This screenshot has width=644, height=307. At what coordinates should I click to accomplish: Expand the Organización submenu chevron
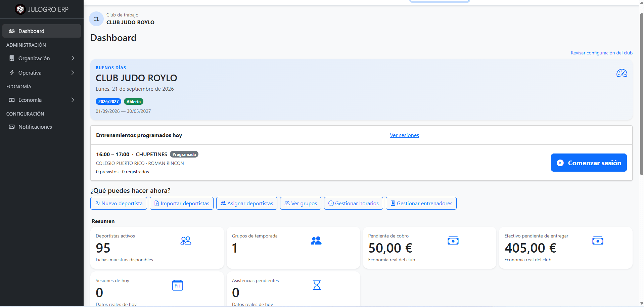73,58
